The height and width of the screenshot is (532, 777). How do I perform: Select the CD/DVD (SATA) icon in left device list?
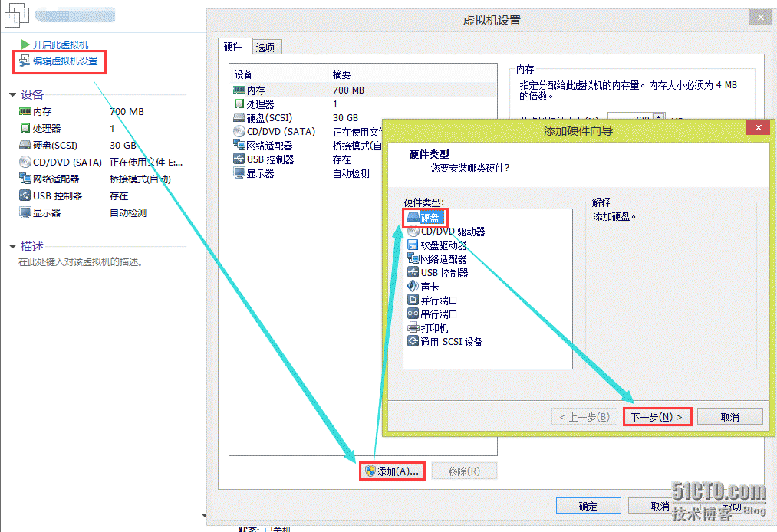pos(25,162)
